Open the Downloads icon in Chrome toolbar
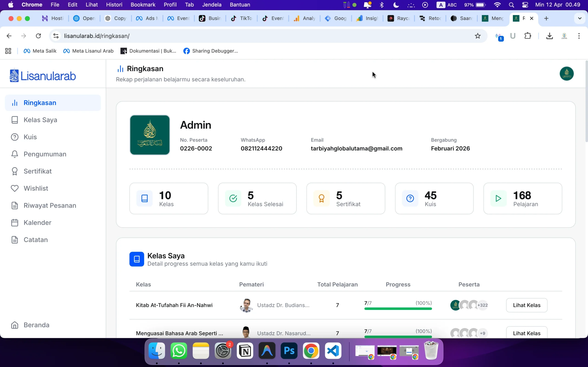Viewport: 588px width, 367px height. (x=549, y=36)
